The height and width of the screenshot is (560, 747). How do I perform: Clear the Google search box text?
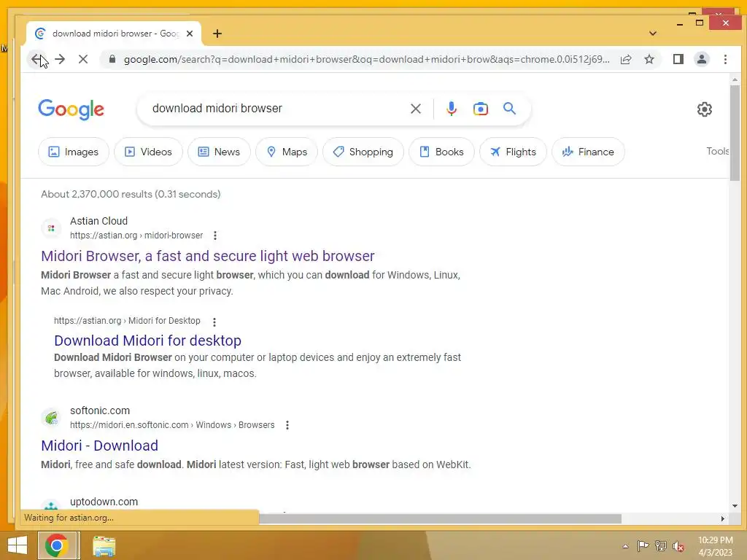pos(415,109)
